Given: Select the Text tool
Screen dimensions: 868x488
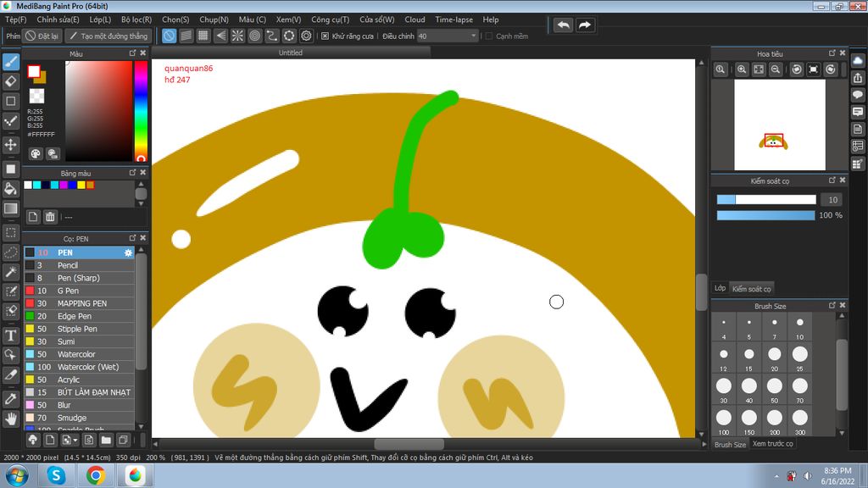Looking at the screenshot, I should click(10, 335).
